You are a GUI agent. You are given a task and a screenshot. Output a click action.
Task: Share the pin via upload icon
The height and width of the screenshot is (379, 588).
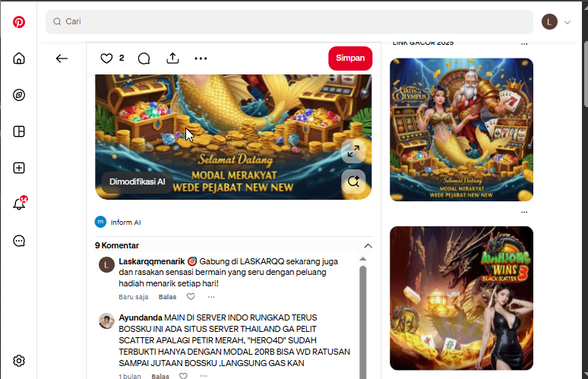coord(172,58)
